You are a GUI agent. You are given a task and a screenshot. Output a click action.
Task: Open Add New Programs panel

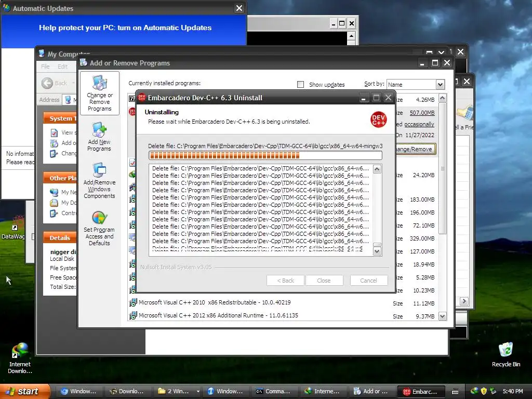coord(99,137)
